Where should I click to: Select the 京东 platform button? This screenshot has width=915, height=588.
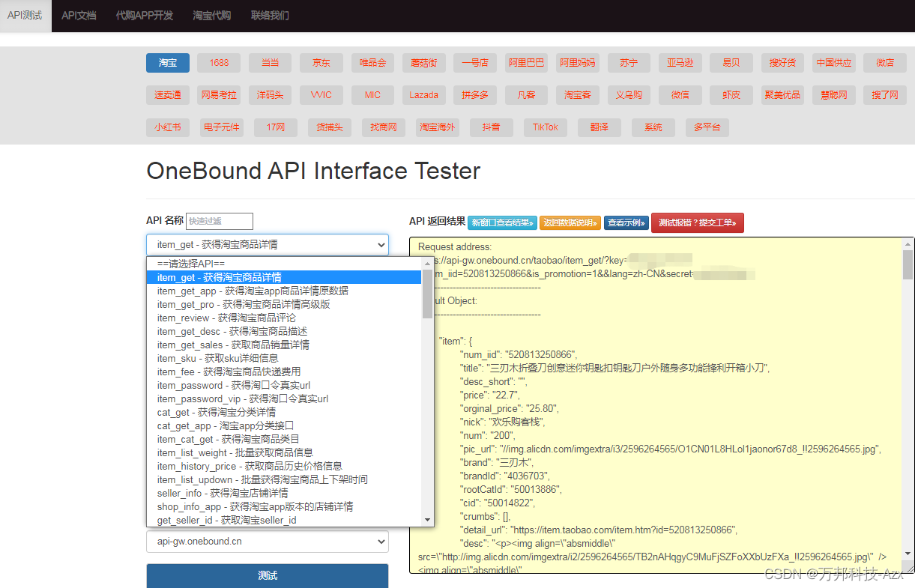[321, 63]
